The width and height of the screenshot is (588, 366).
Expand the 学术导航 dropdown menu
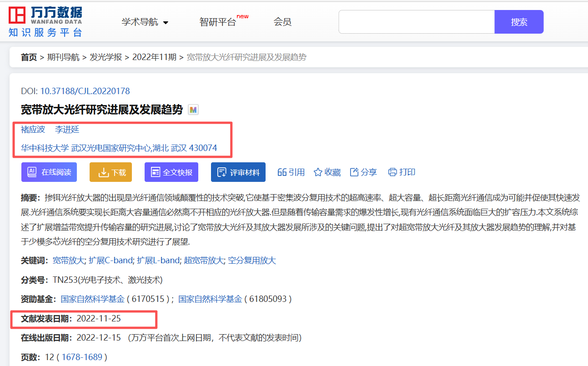(x=145, y=22)
